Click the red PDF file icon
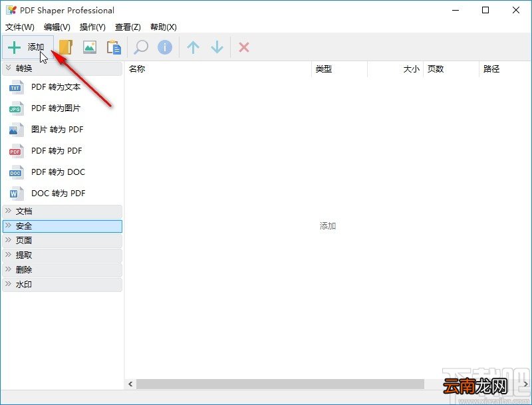This screenshot has width=532, height=405. [x=16, y=150]
